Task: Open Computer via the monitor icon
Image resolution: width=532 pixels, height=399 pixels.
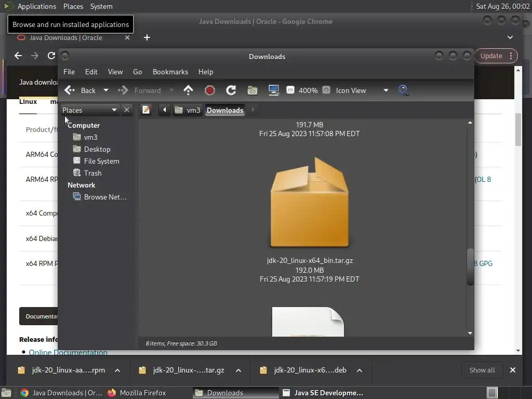Action: [x=273, y=90]
